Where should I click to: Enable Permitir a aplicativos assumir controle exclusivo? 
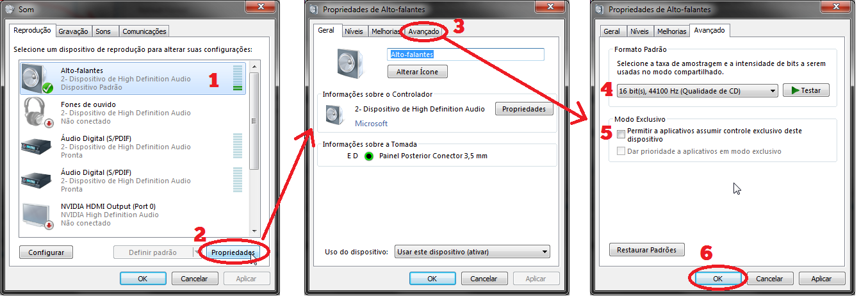click(621, 135)
